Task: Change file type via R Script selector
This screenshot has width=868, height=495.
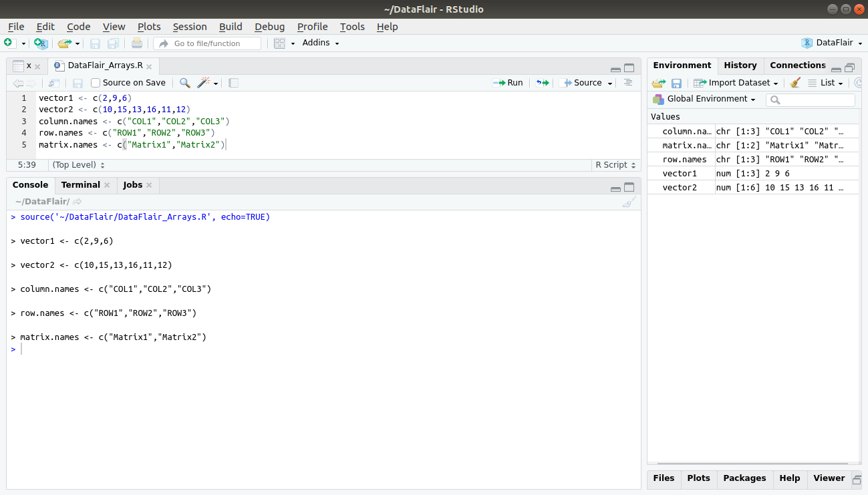Action: coord(615,164)
